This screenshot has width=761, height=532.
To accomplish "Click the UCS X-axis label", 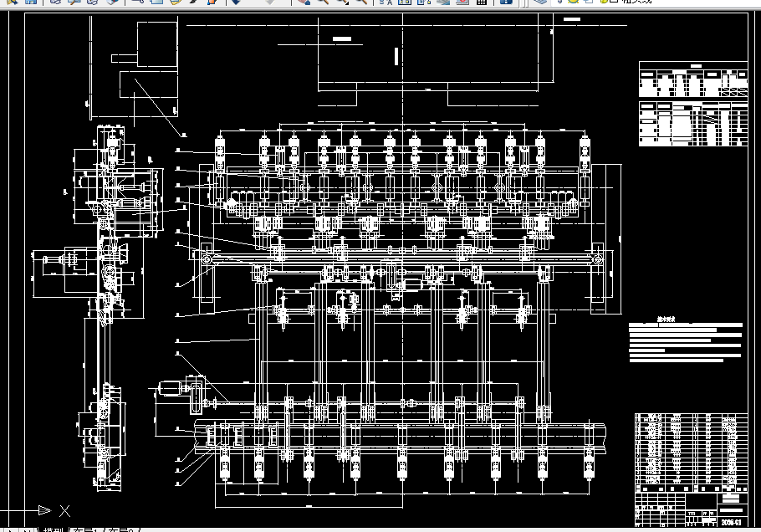I will (x=64, y=510).
